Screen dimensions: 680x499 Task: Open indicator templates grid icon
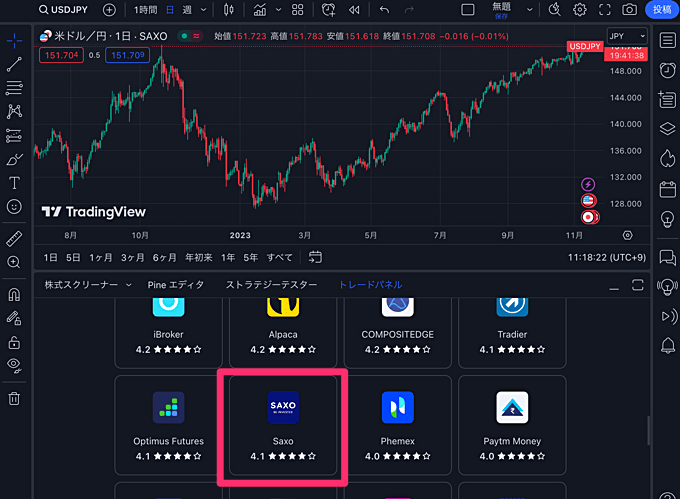point(298,10)
